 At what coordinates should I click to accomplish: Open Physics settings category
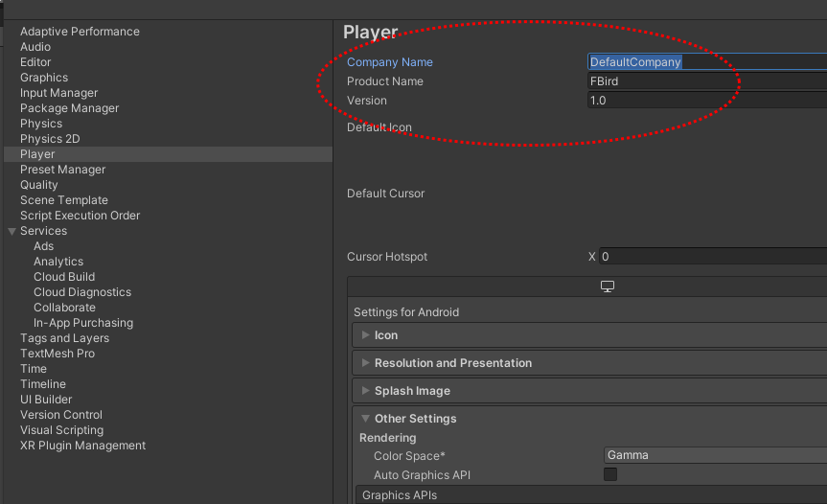41,124
